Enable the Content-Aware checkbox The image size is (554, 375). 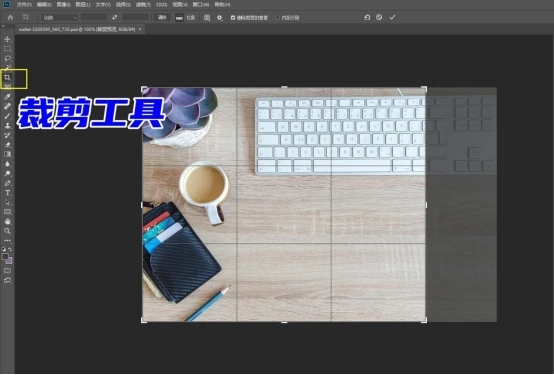(x=277, y=18)
